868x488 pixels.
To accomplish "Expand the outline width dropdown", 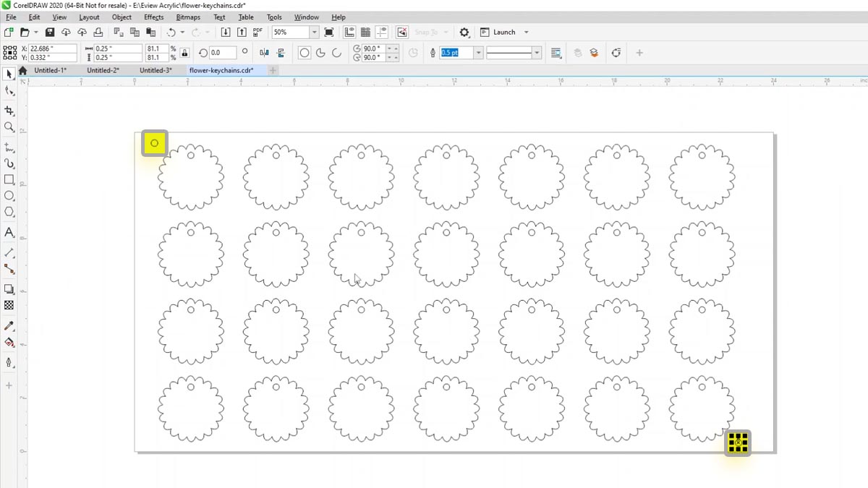I will click(478, 53).
